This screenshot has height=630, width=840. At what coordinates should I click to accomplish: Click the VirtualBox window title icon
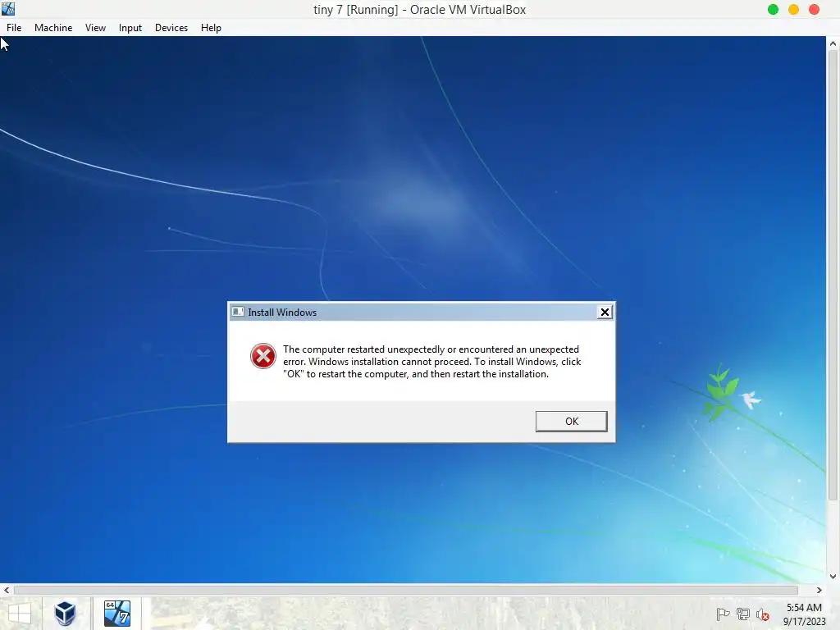[x=8, y=8]
